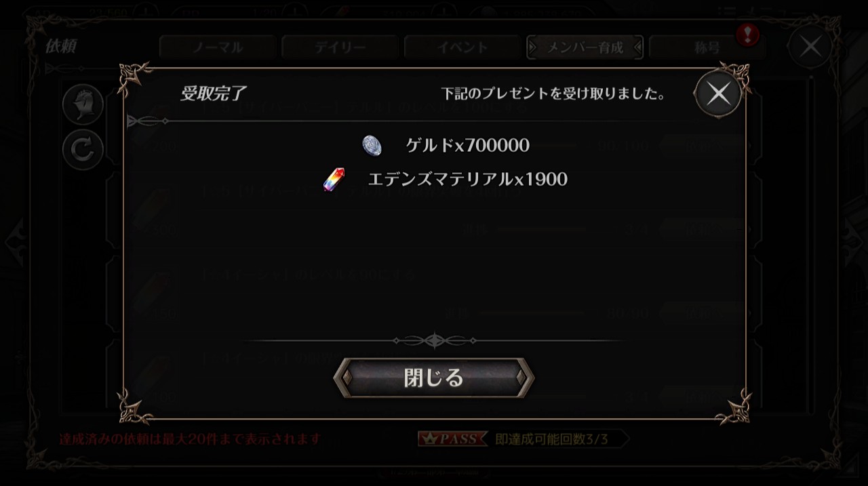Image resolution: width=868 pixels, height=486 pixels.
Task: Select the イベント tab
Action: coord(462,47)
